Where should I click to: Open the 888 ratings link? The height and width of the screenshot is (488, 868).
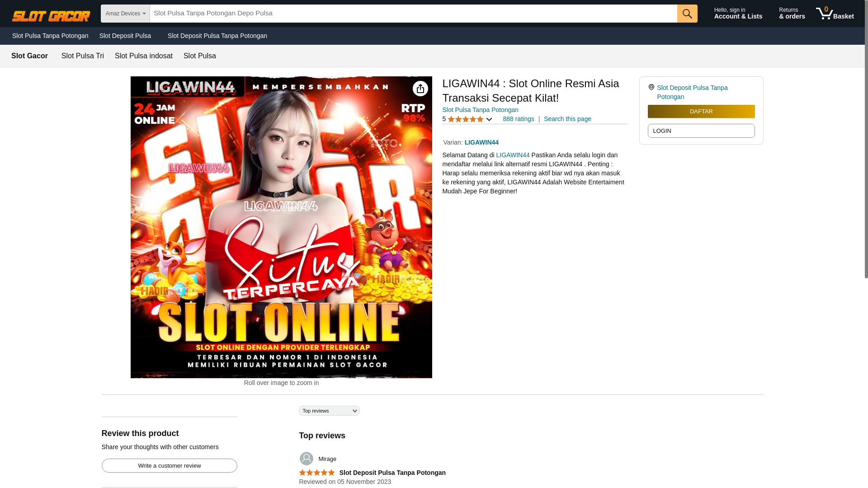point(519,119)
